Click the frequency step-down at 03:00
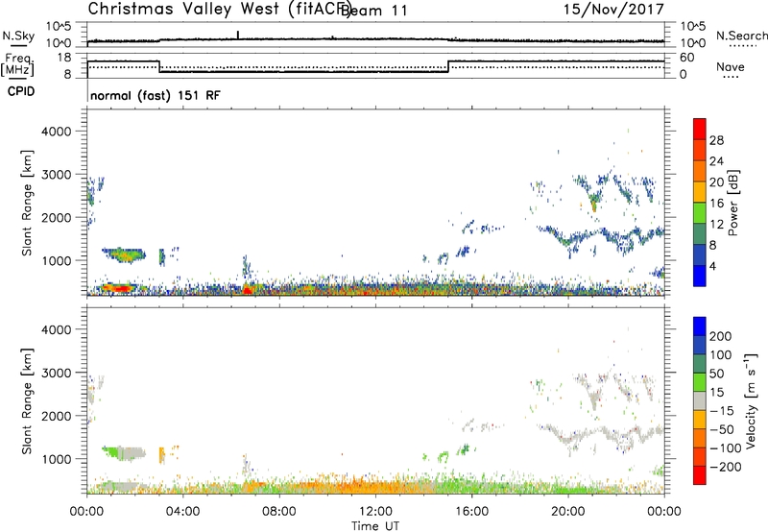768x532 pixels. point(159,66)
